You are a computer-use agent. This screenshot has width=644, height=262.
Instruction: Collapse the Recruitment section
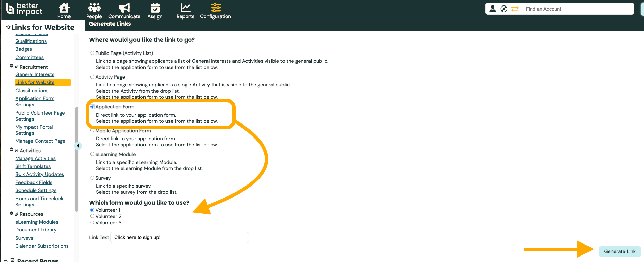11,66
